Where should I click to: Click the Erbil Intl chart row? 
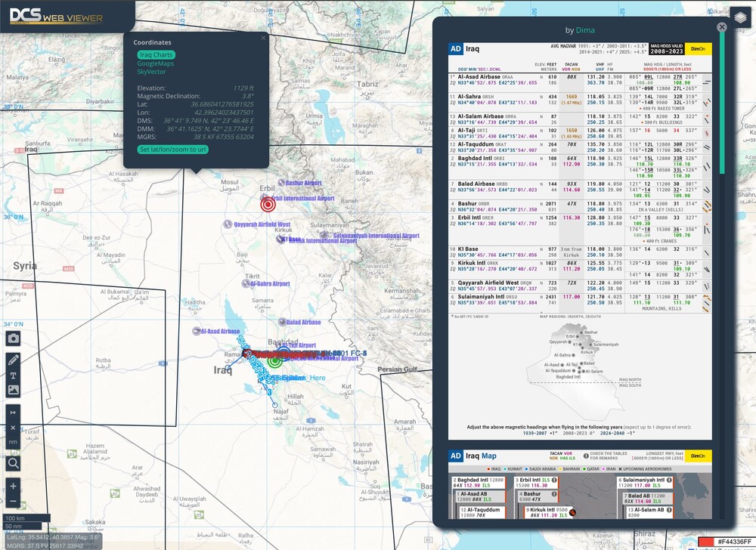pyautogui.click(x=580, y=229)
